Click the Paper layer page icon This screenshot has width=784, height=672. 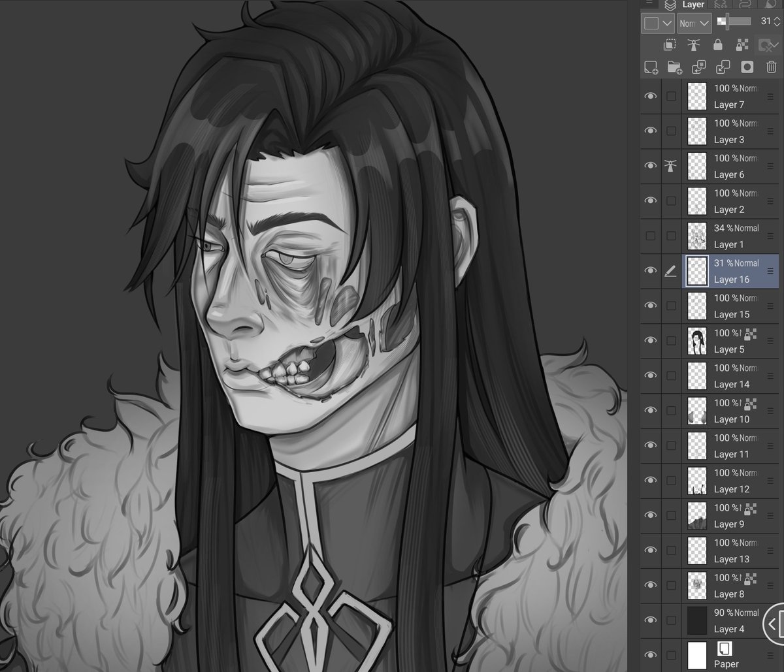click(x=724, y=648)
